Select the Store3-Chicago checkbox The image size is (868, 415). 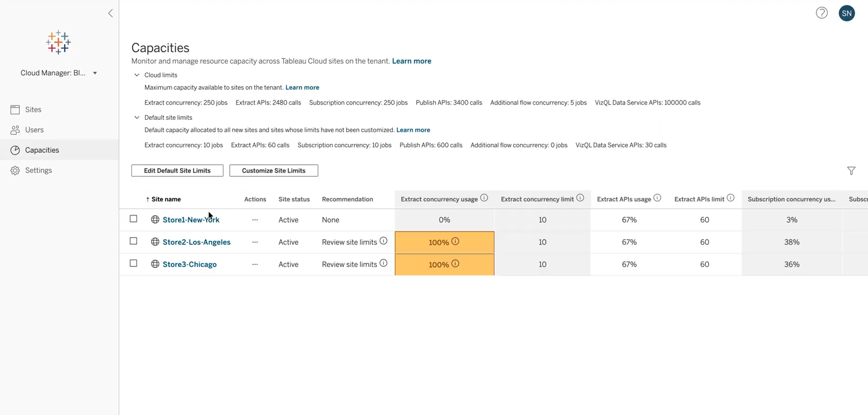pyautogui.click(x=133, y=263)
